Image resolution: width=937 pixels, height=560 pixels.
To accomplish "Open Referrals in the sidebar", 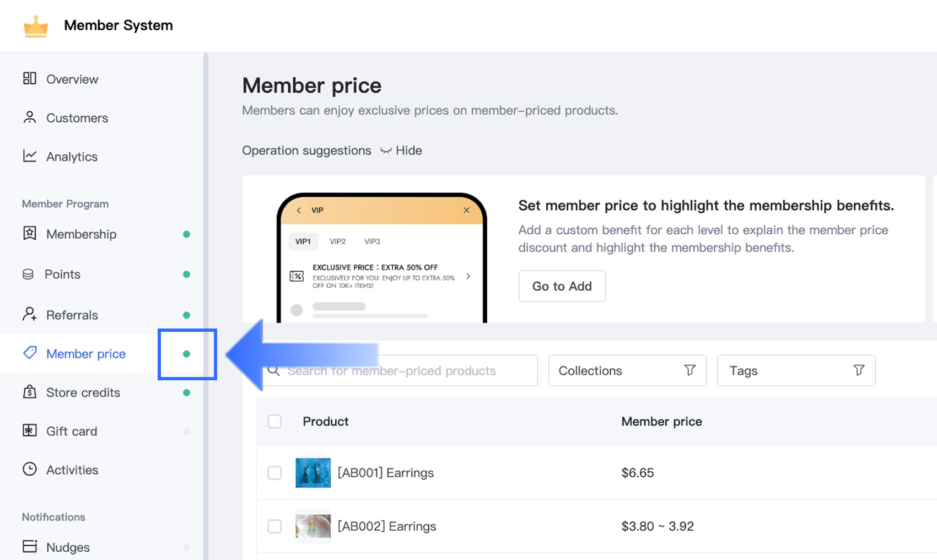I will (72, 315).
